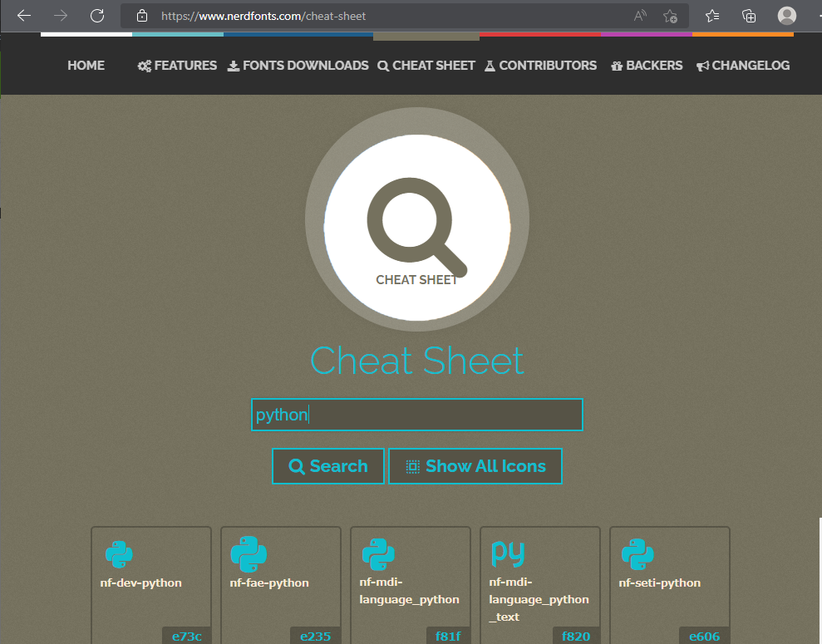Open CONTRIBUTORS section

(x=540, y=66)
